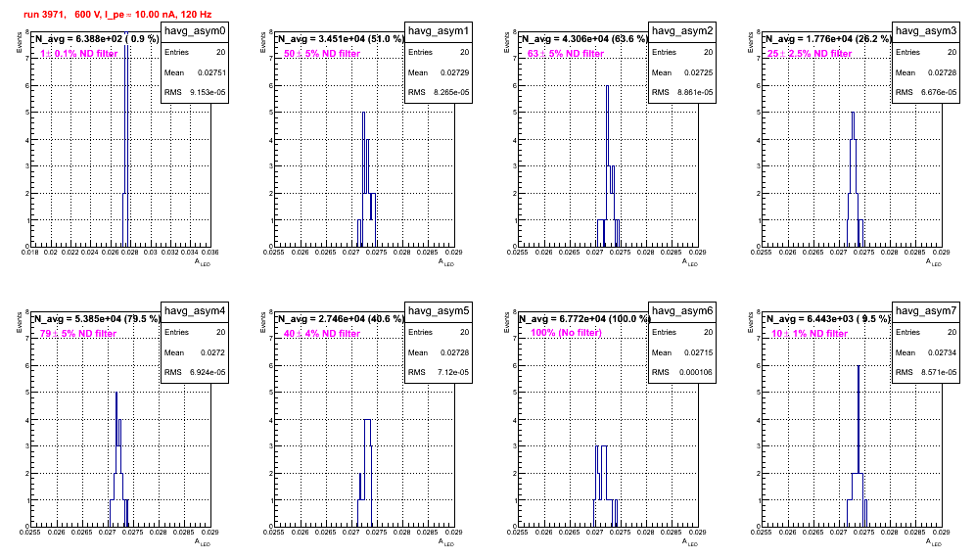Screen dimensions: 975x560
Task: Click RMS 0.000106 in havg_asym6 box
Action: [682, 373]
